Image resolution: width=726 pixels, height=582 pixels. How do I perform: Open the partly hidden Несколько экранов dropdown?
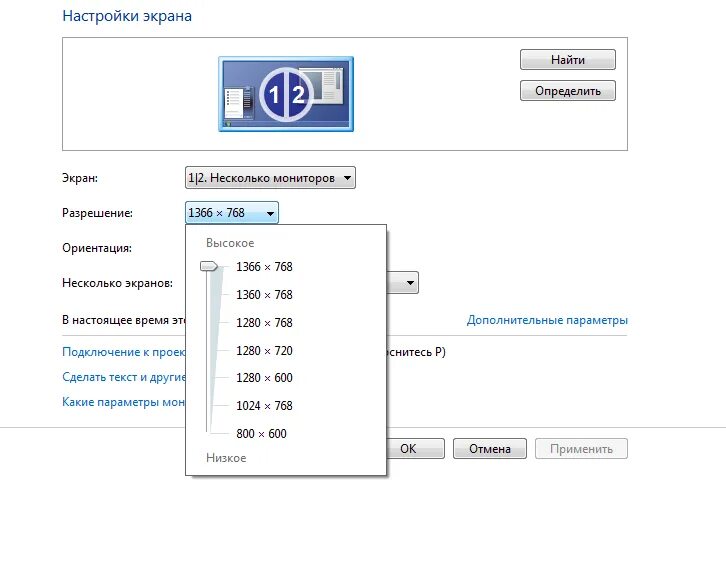[403, 283]
